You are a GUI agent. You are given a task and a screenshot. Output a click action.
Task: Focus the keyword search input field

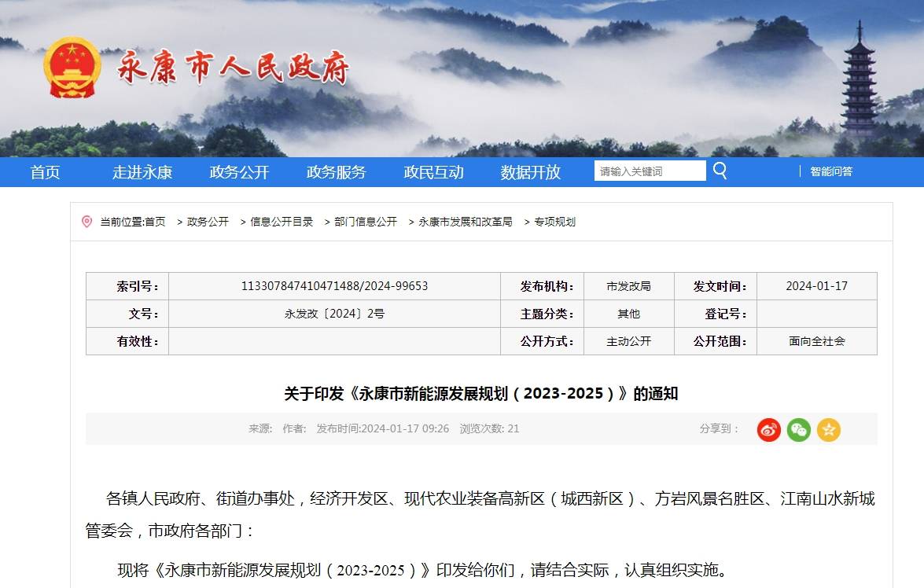tap(650, 171)
